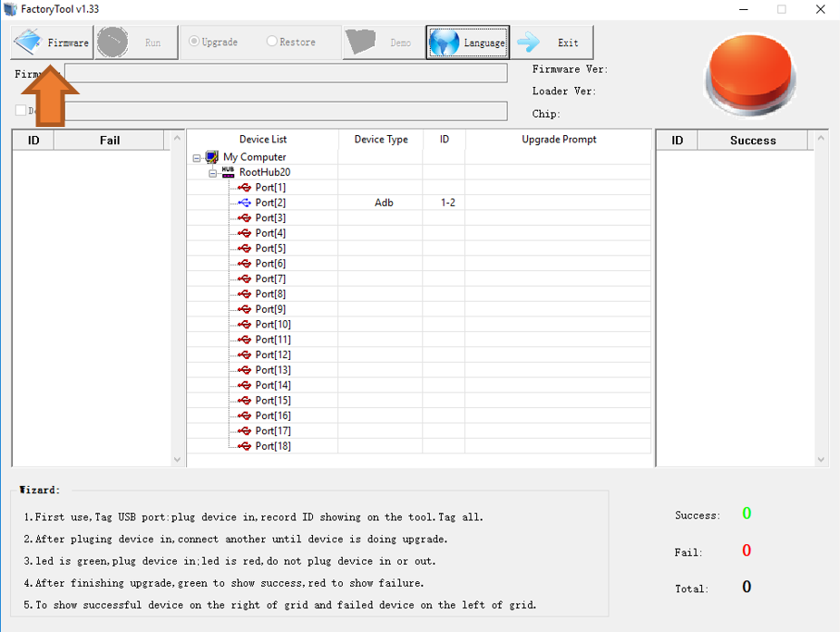Screen dimensions: 840x632
Task: Close the FactoryTool window
Action: pos(820,9)
